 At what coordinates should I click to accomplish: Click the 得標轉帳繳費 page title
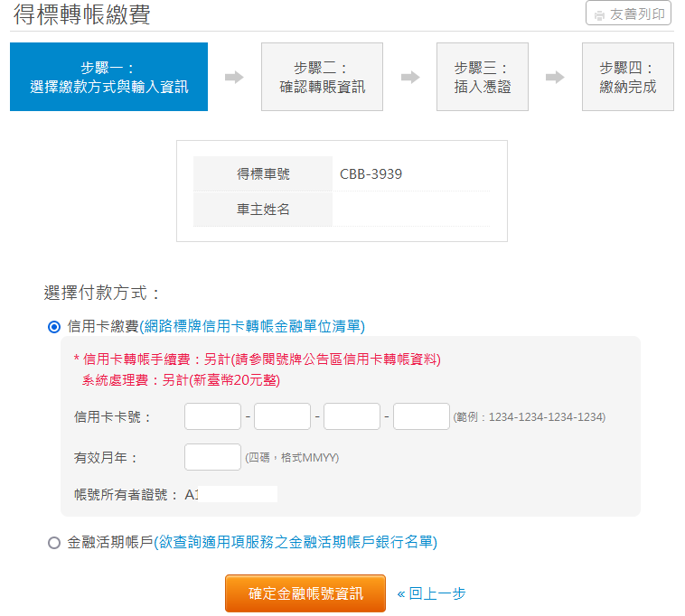[81, 14]
